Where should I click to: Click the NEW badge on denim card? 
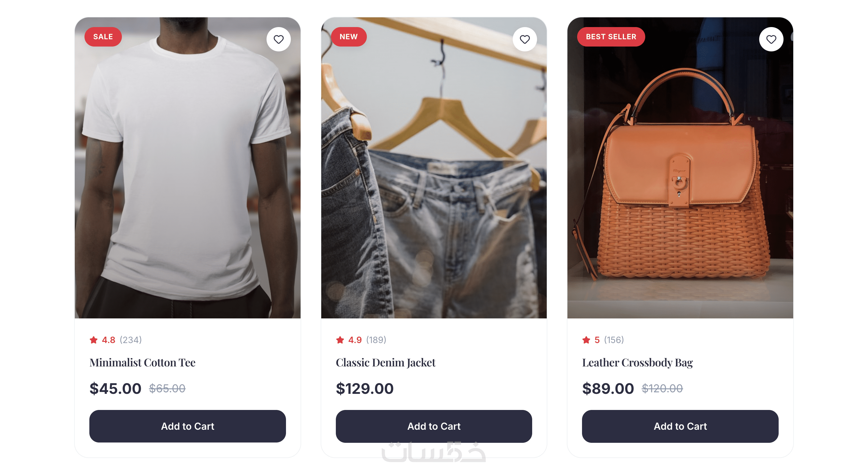click(x=348, y=36)
